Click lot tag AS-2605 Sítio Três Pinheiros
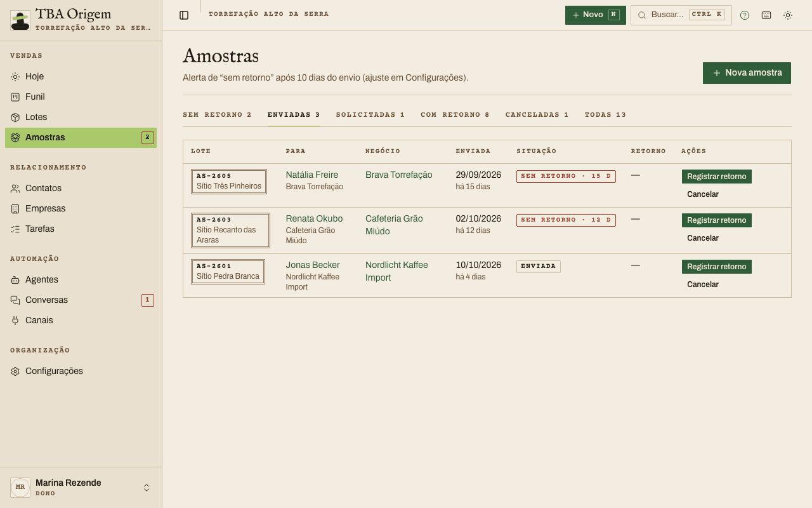Screen dimensions: 812x508 pos(229,182)
